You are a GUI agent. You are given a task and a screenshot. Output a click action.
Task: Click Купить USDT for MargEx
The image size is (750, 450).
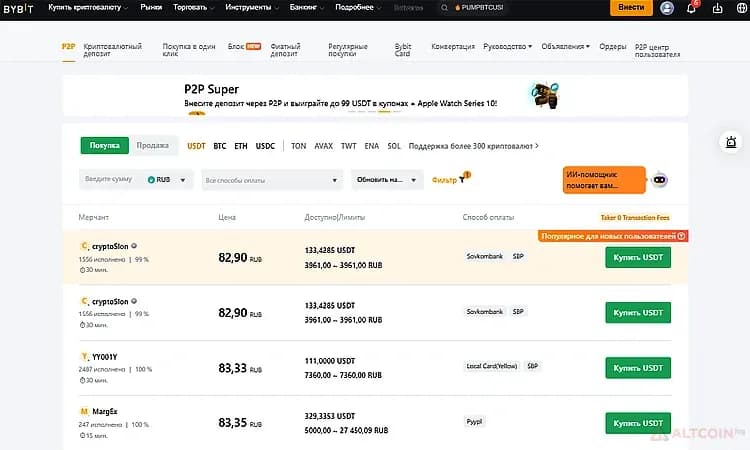[638, 423]
